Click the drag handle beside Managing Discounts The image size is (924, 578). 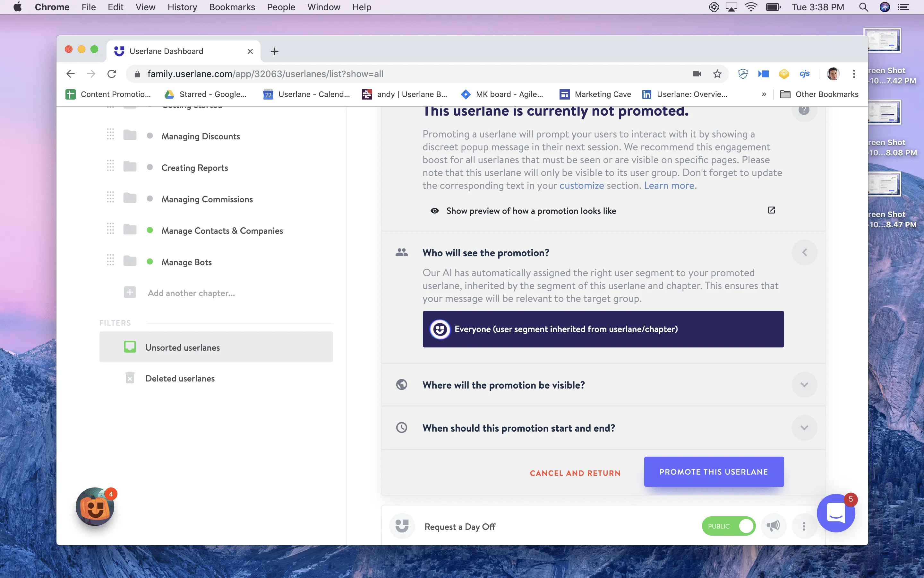point(110,134)
